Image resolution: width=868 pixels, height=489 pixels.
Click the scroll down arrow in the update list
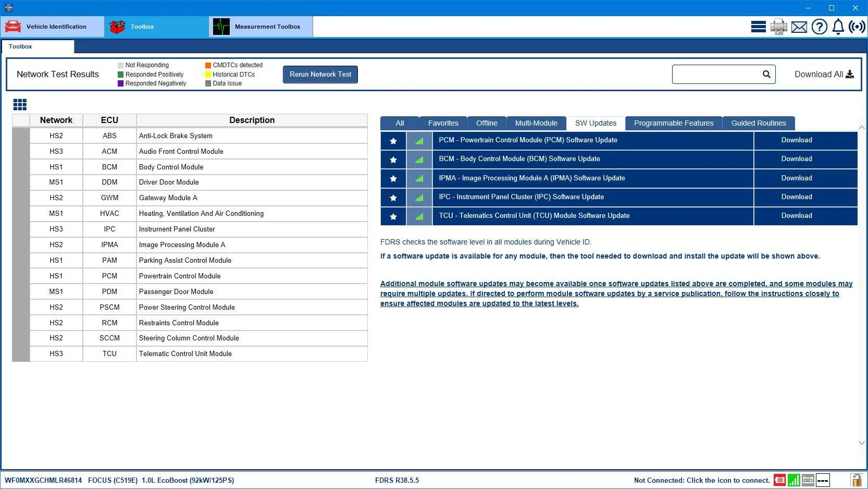[x=862, y=443]
